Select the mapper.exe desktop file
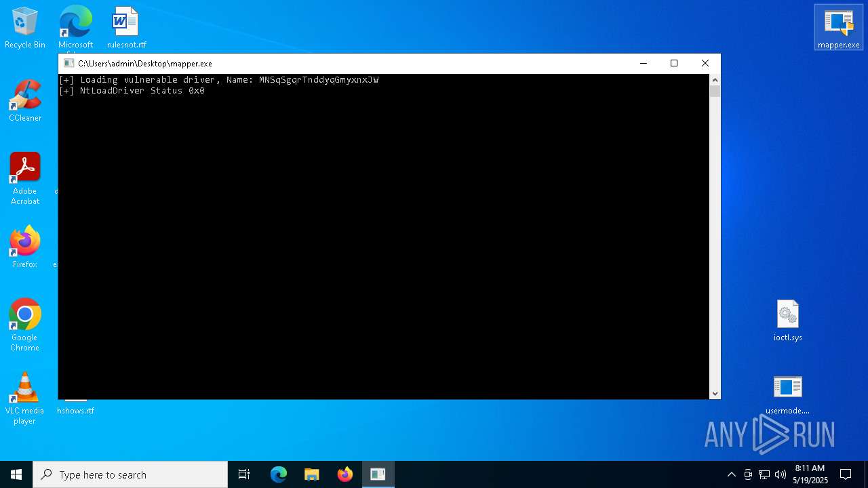This screenshot has width=868, height=488. click(839, 28)
